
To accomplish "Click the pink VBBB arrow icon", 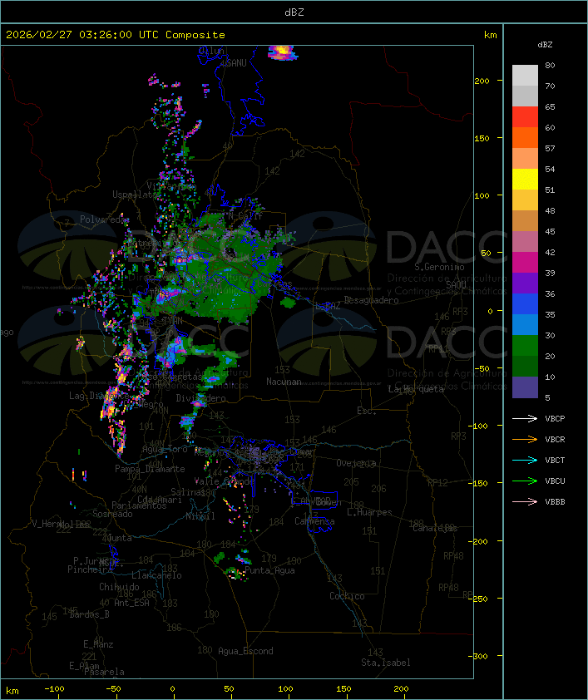I will [x=525, y=501].
